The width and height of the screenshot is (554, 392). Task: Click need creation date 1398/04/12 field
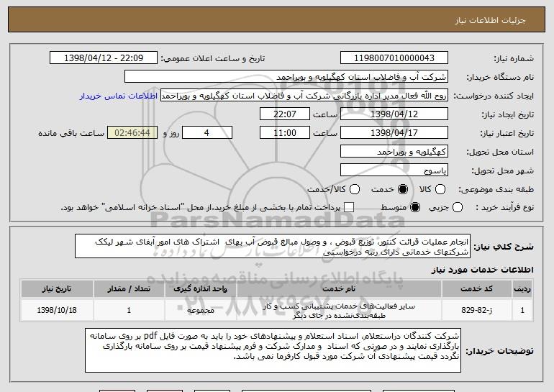pyautogui.click(x=394, y=114)
